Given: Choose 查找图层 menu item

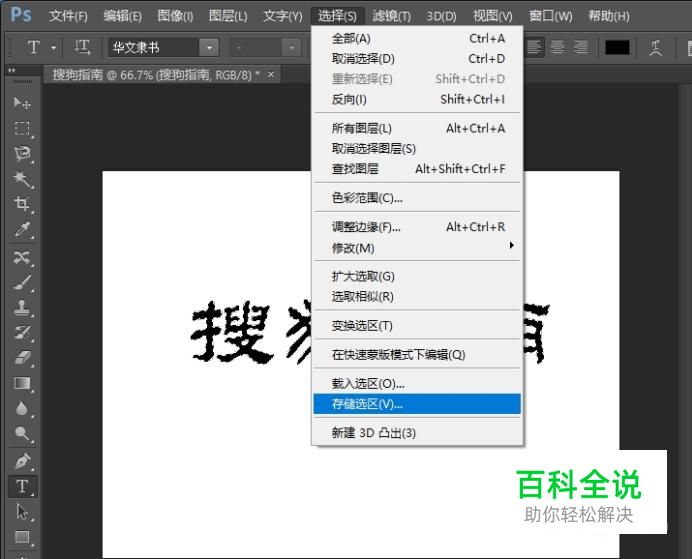Looking at the screenshot, I should click(417, 169).
